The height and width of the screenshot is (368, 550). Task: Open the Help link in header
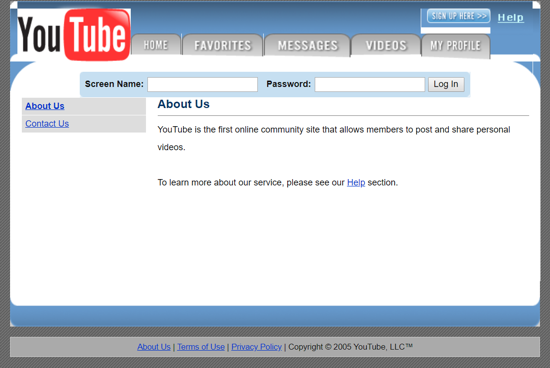point(510,17)
